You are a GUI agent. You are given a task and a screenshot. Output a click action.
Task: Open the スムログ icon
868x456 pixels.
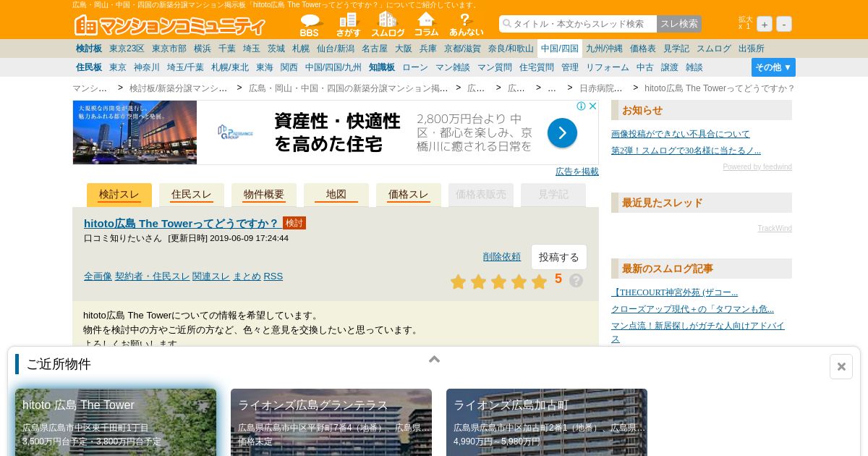pos(388,25)
